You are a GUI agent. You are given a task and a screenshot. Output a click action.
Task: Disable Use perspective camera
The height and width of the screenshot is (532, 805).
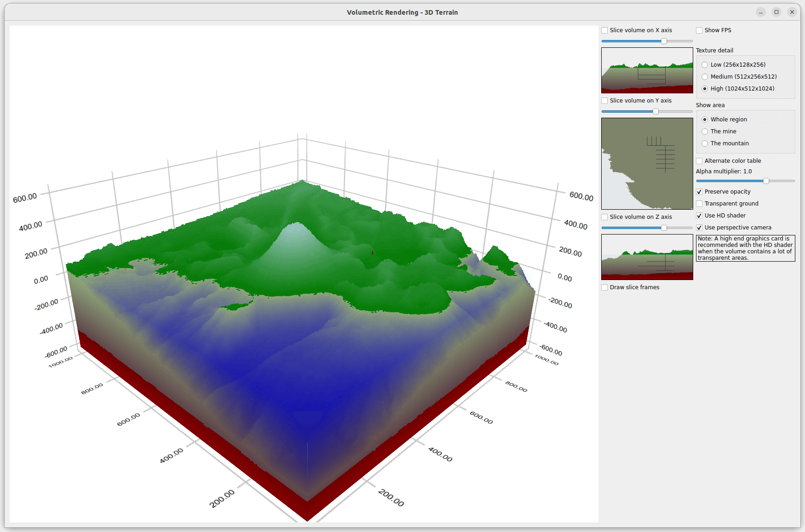pos(700,228)
